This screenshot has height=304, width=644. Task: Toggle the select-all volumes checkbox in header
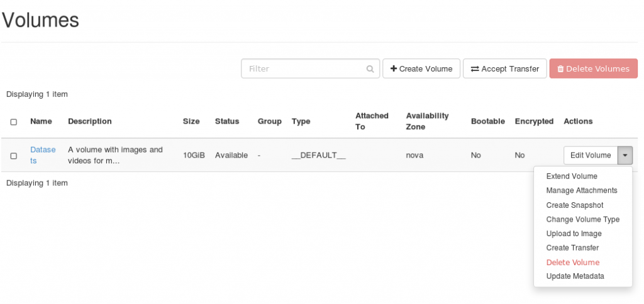coord(14,122)
